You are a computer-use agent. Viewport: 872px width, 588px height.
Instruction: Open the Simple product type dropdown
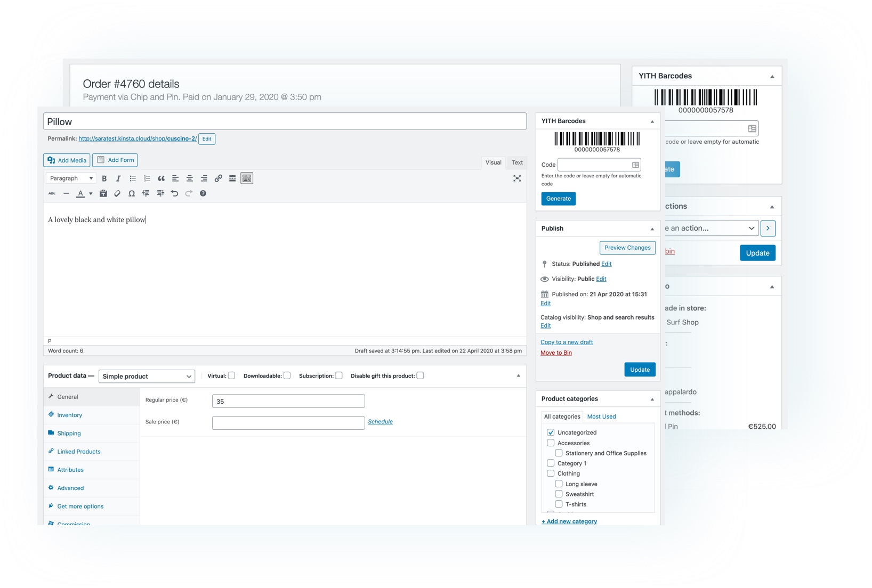coord(147,377)
